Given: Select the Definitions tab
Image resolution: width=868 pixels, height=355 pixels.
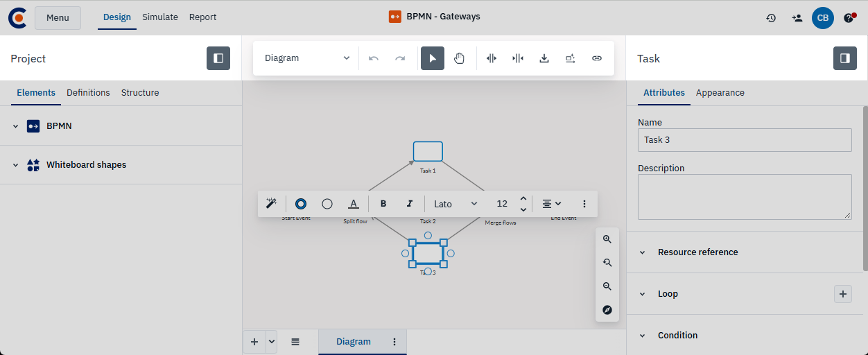Looking at the screenshot, I should [88, 93].
